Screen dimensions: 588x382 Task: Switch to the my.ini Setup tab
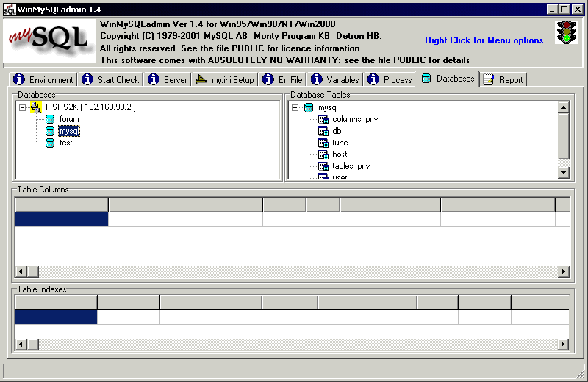pos(225,79)
